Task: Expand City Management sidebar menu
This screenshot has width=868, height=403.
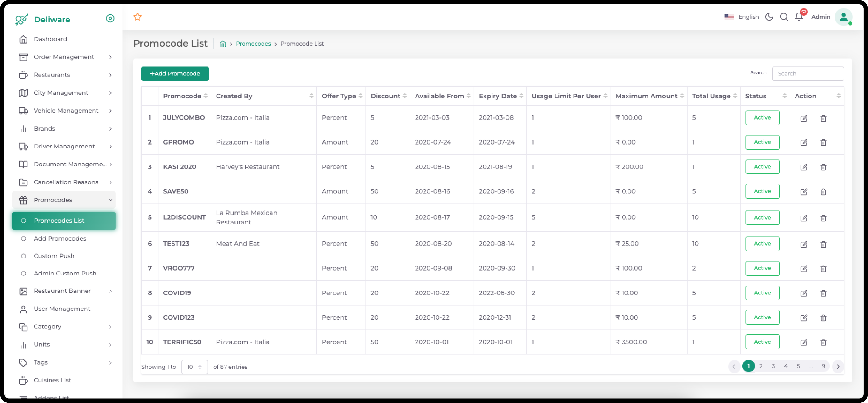Action: point(64,93)
